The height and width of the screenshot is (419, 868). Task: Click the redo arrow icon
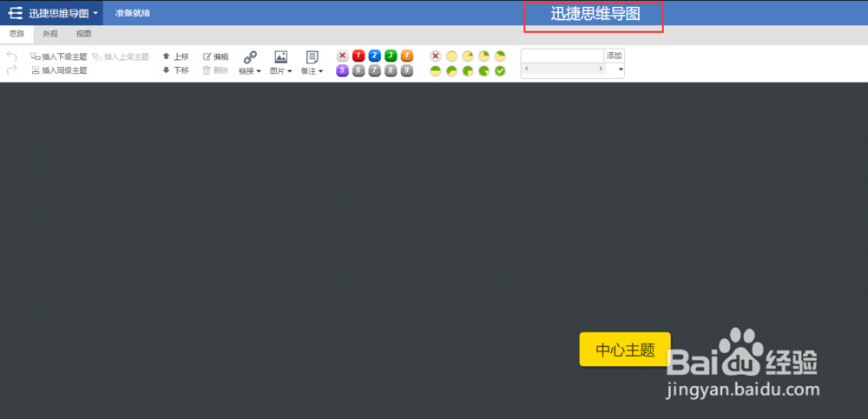(x=11, y=69)
